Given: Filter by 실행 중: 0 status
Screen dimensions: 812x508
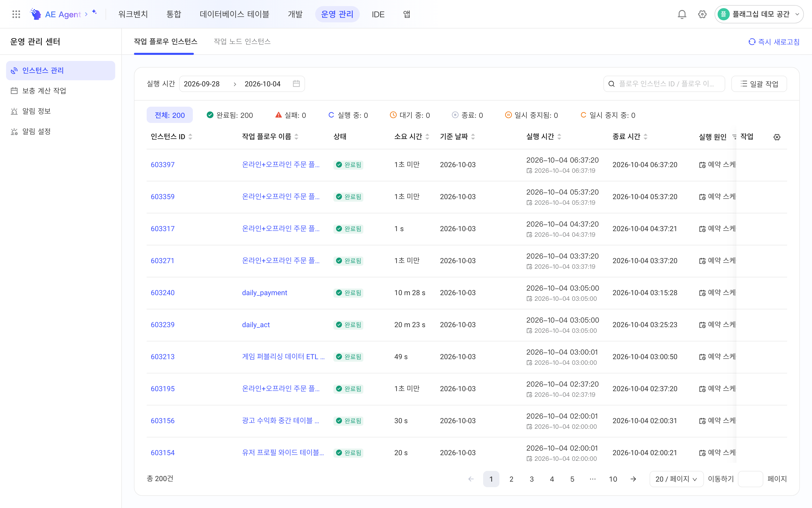Looking at the screenshot, I should point(348,115).
